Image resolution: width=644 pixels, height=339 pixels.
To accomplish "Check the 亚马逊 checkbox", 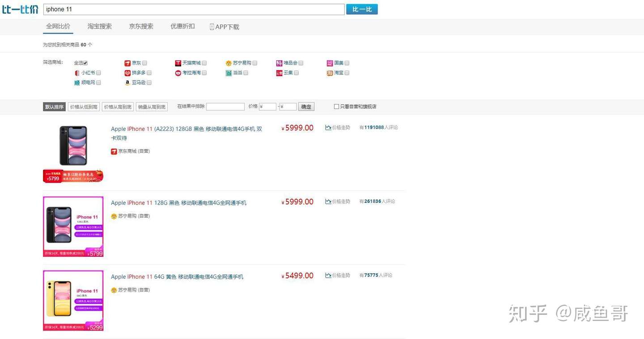I will [149, 83].
